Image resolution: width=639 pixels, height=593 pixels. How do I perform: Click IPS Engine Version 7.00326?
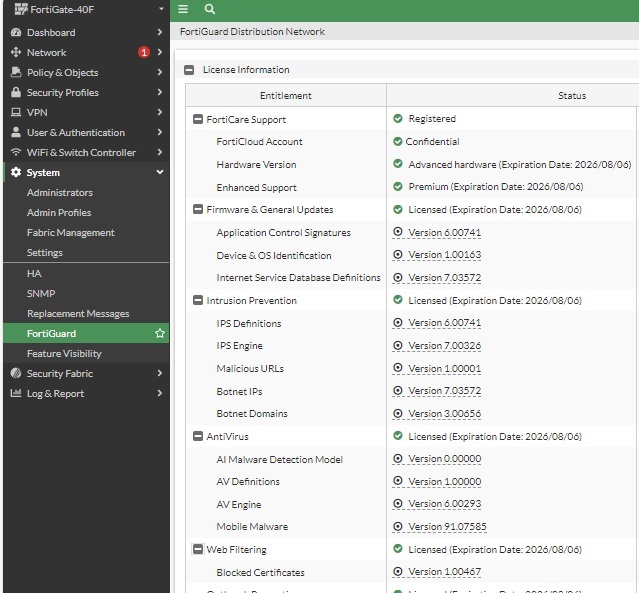tap(445, 346)
